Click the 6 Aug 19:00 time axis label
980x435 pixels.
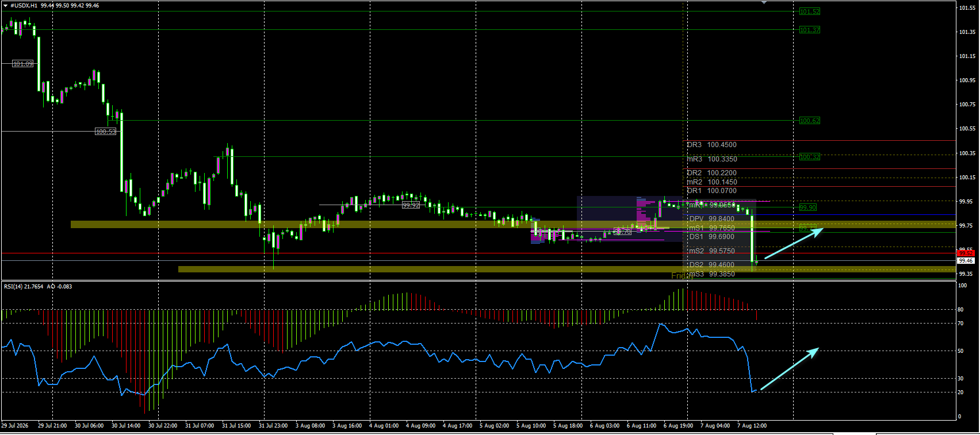click(x=678, y=426)
